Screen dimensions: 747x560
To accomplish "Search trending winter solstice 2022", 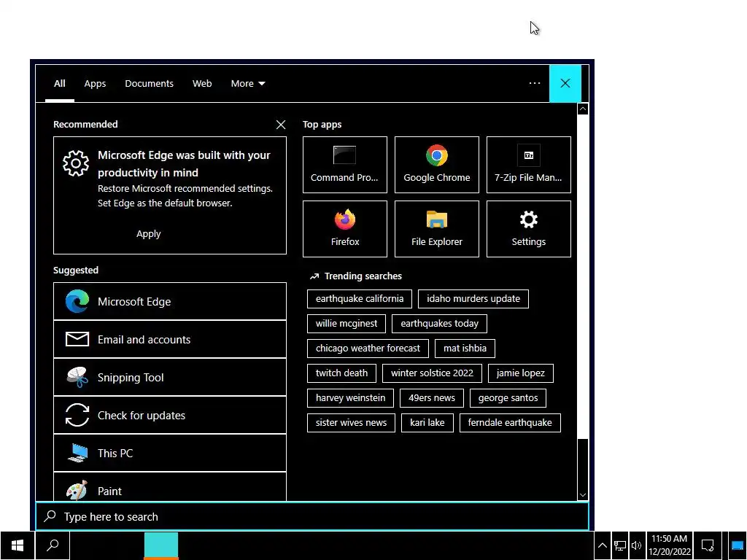I will pos(432,373).
